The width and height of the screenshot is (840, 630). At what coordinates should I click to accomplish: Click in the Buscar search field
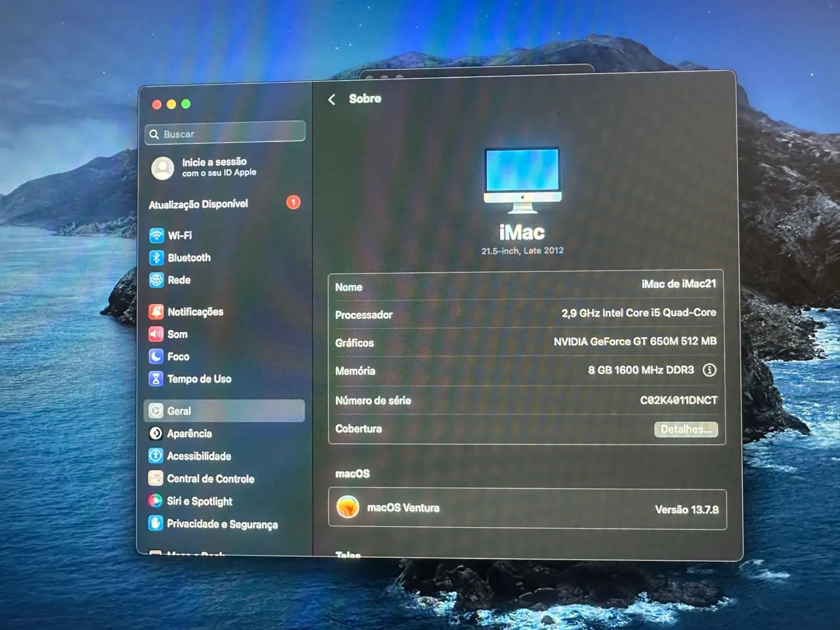pyautogui.click(x=225, y=133)
